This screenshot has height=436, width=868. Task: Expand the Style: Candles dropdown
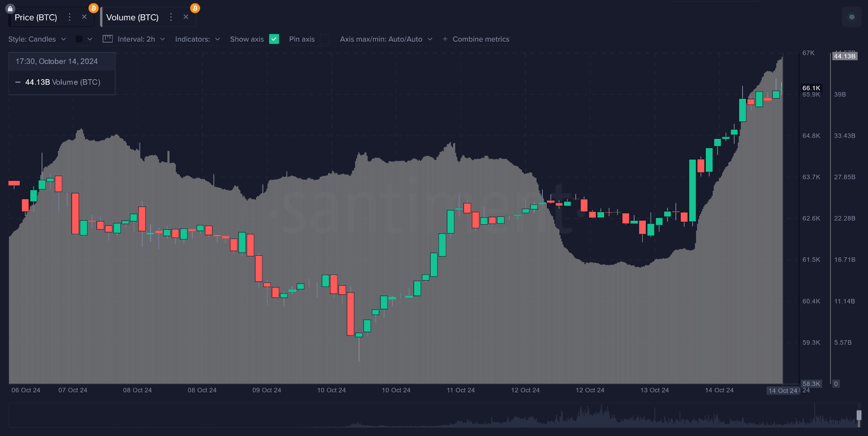click(37, 39)
